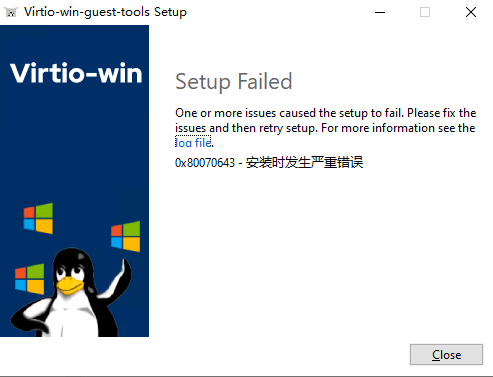The height and width of the screenshot is (377, 493).
Task: Click the Setup Failed heading
Action: click(234, 81)
